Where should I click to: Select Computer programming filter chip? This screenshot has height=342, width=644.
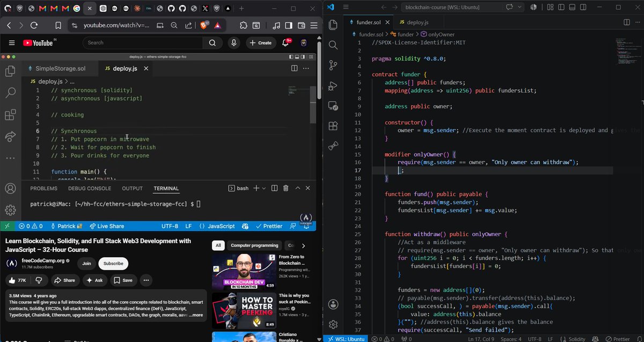[x=255, y=245]
